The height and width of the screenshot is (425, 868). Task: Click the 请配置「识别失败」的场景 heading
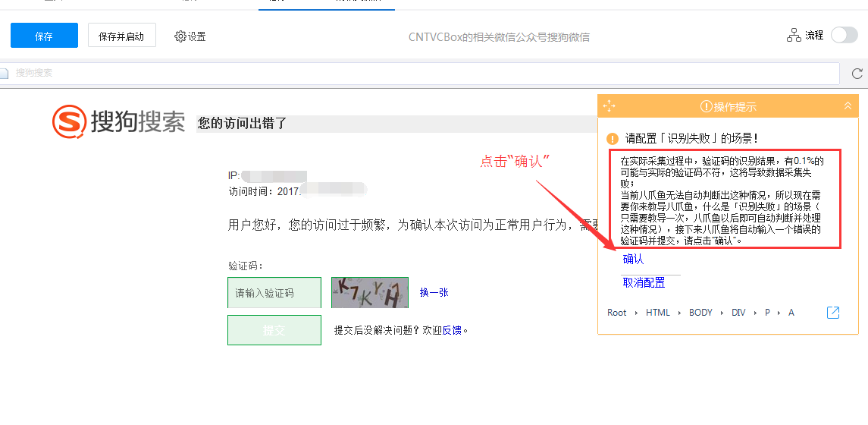click(x=691, y=139)
